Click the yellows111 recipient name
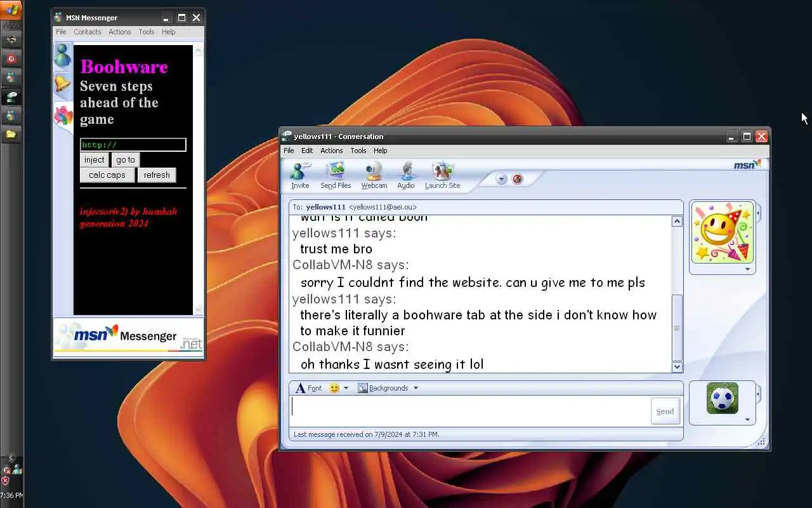The height and width of the screenshot is (508, 812). pyautogui.click(x=325, y=207)
